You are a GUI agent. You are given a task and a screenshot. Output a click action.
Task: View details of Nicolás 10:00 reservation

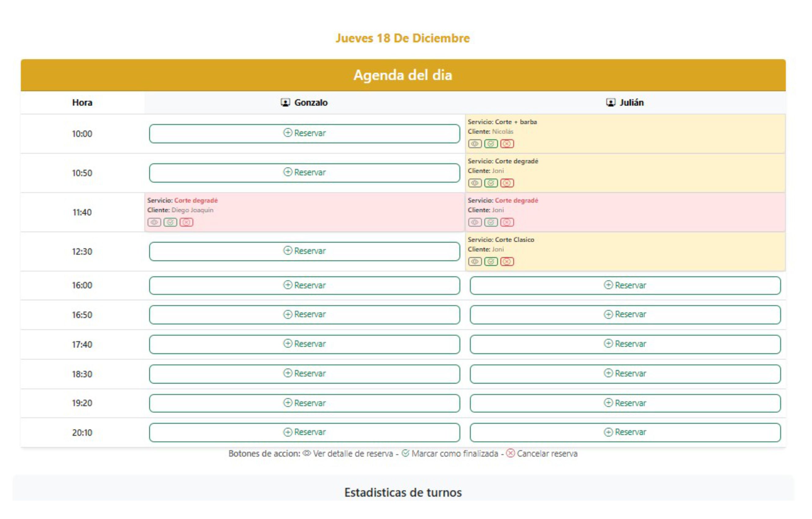click(474, 144)
